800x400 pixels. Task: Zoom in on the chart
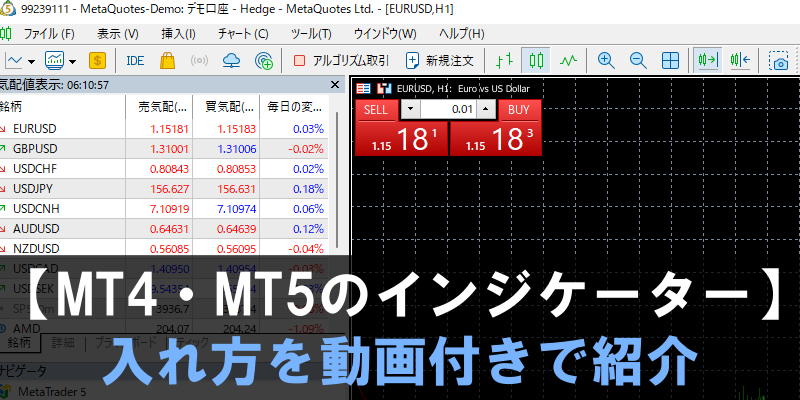click(606, 61)
